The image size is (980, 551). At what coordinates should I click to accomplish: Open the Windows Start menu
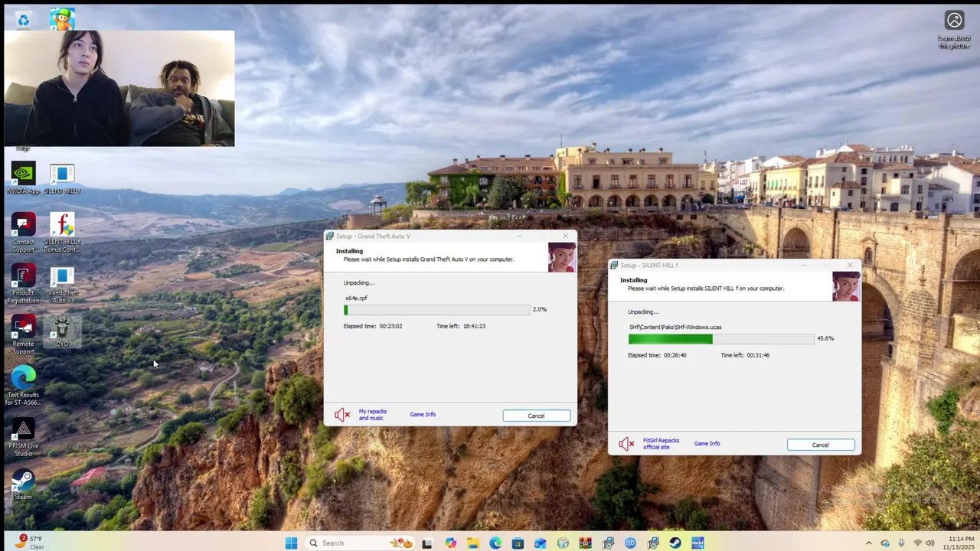click(x=291, y=543)
